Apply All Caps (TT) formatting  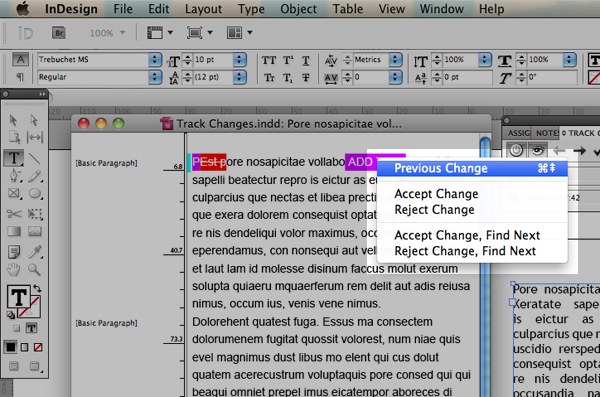[269, 60]
